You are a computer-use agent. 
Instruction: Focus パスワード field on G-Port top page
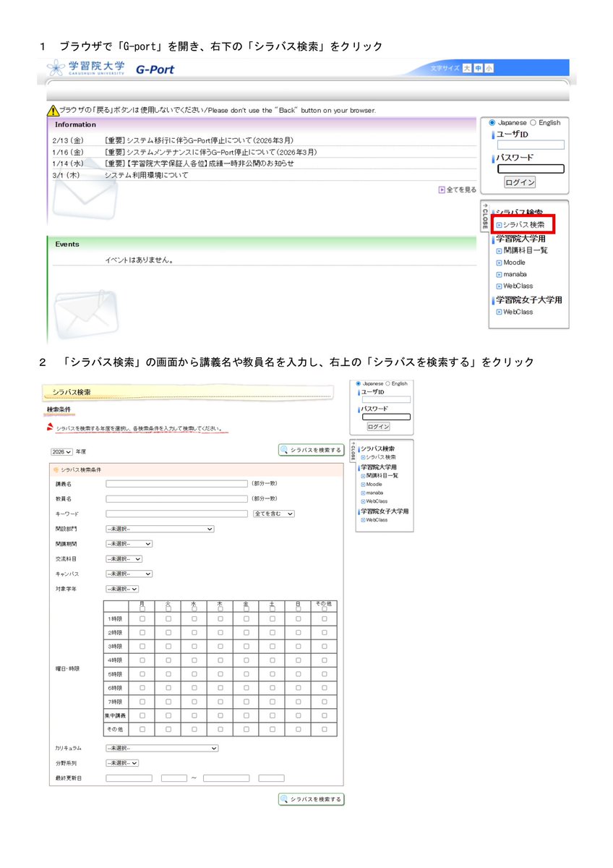coord(531,169)
